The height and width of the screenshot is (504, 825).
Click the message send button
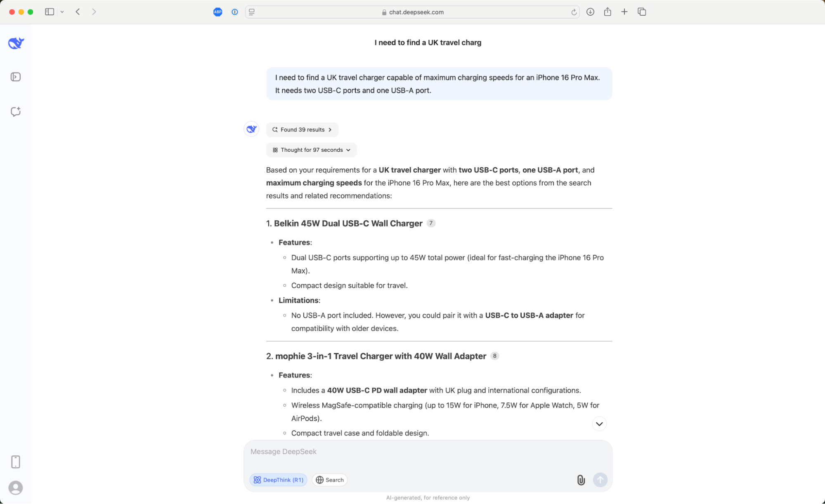pos(600,480)
